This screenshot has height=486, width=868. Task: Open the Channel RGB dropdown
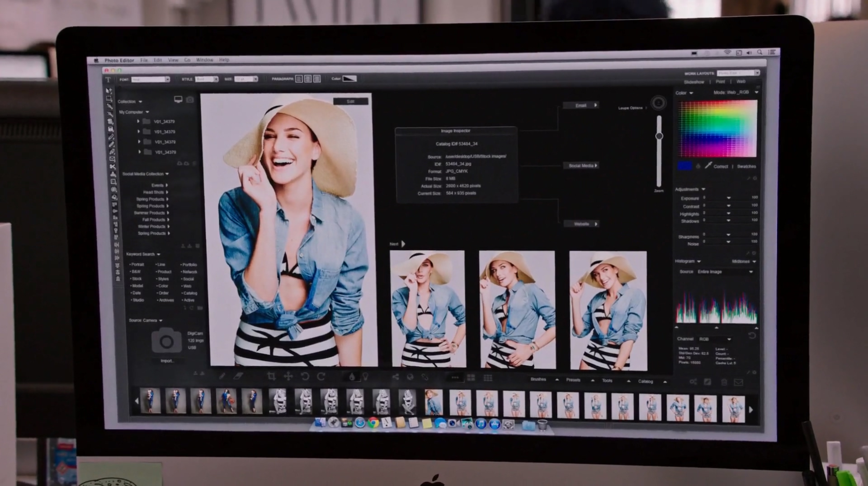pos(715,339)
